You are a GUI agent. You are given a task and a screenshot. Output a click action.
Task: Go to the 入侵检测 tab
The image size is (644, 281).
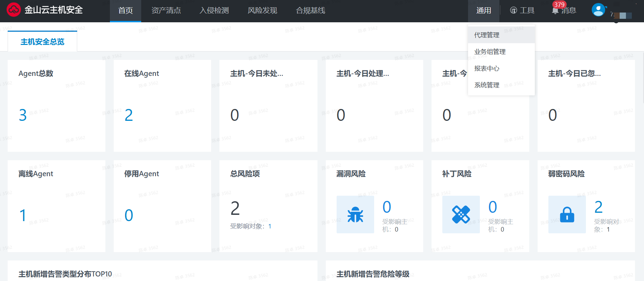tap(214, 10)
